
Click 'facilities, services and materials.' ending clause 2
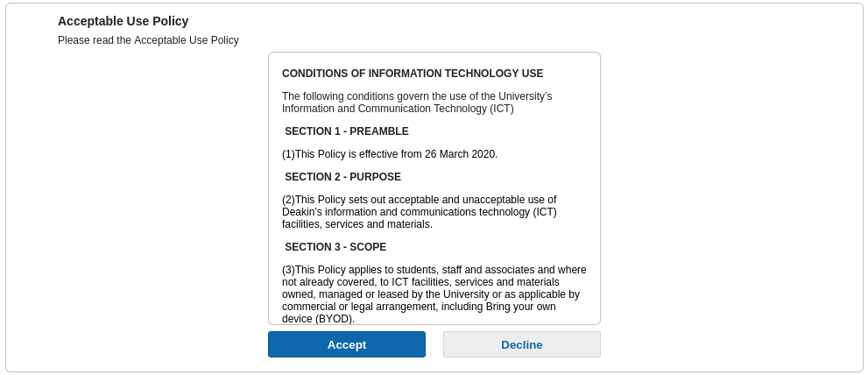357,224
